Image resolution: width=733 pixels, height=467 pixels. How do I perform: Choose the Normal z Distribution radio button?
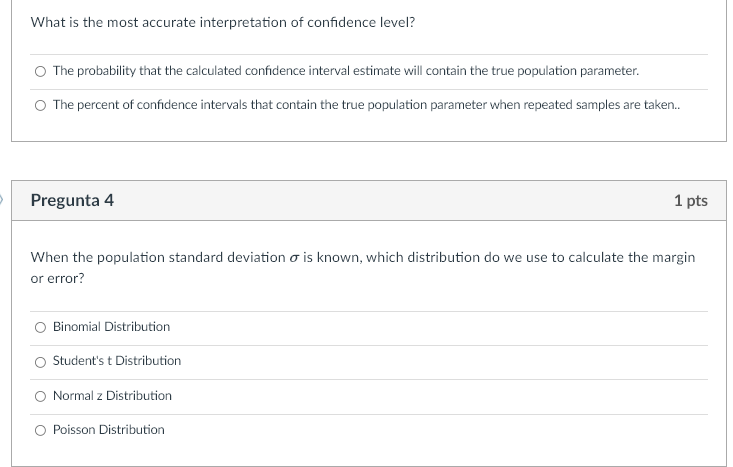tap(40, 396)
